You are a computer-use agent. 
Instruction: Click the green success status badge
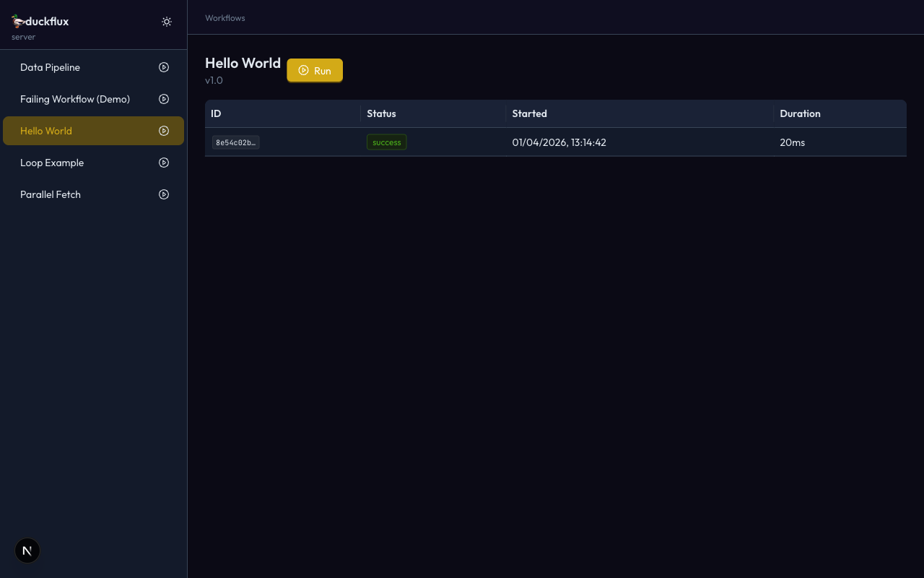tap(386, 142)
